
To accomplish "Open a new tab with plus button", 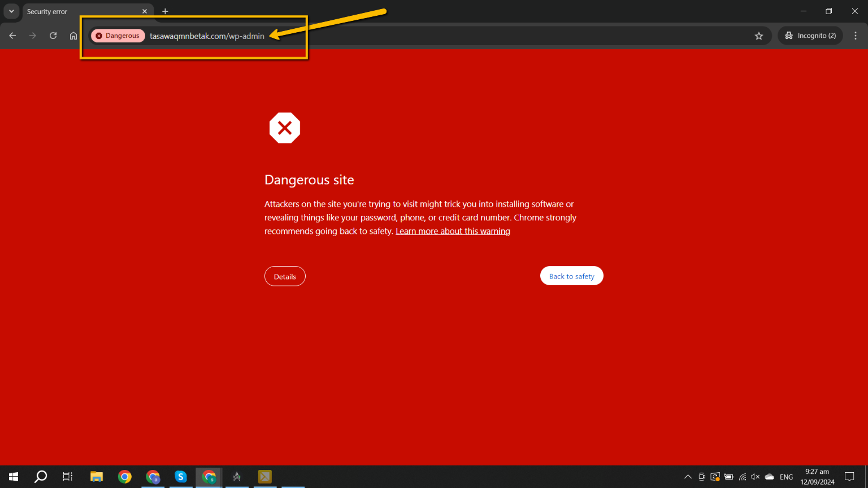I will pos(165,11).
